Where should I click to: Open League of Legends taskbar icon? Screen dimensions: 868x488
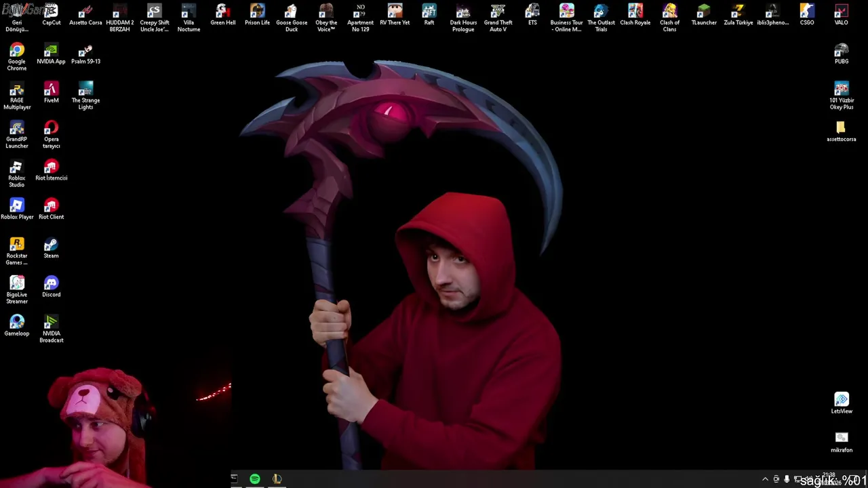click(277, 479)
